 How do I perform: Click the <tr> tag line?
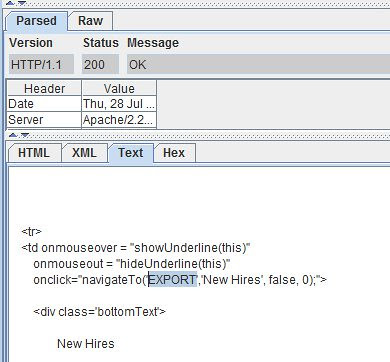click(31, 232)
